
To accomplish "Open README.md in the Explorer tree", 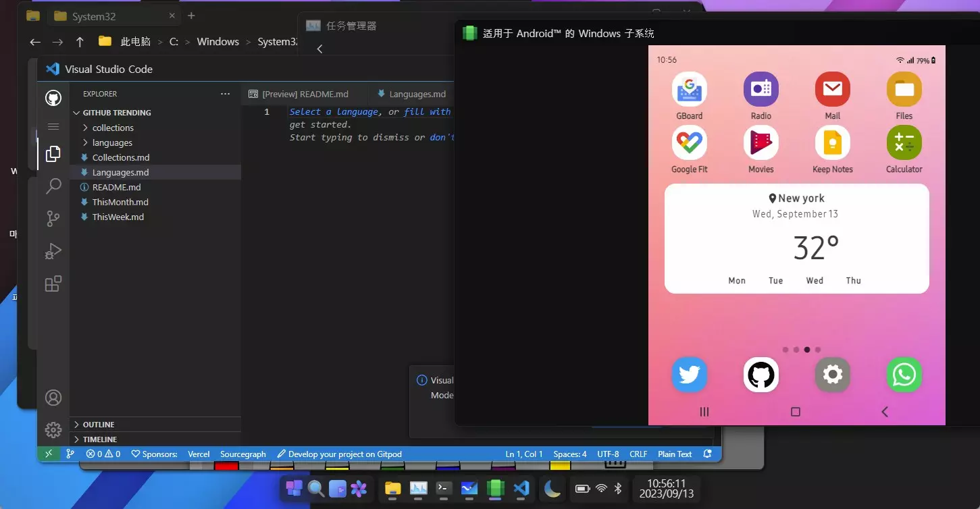I will pyautogui.click(x=155, y=187).
